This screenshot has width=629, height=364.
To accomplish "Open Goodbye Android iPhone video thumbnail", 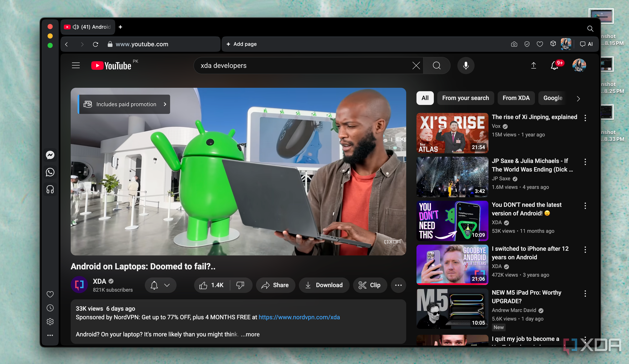I will (452, 265).
